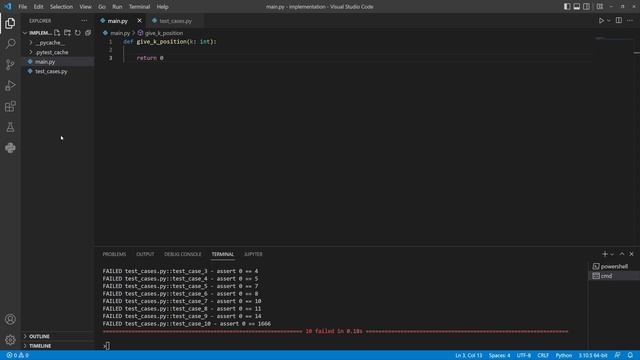This screenshot has width=640, height=360.
Task: Switch to test_cases.py editor tab
Action: pyautogui.click(x=176, y=21)
